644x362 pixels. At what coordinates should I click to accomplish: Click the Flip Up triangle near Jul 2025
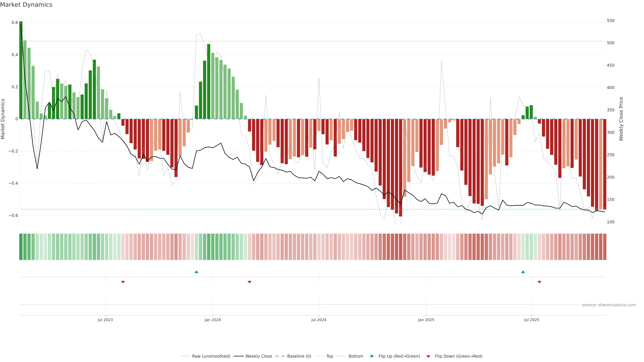pyautogui.click(x=523, y=272)
